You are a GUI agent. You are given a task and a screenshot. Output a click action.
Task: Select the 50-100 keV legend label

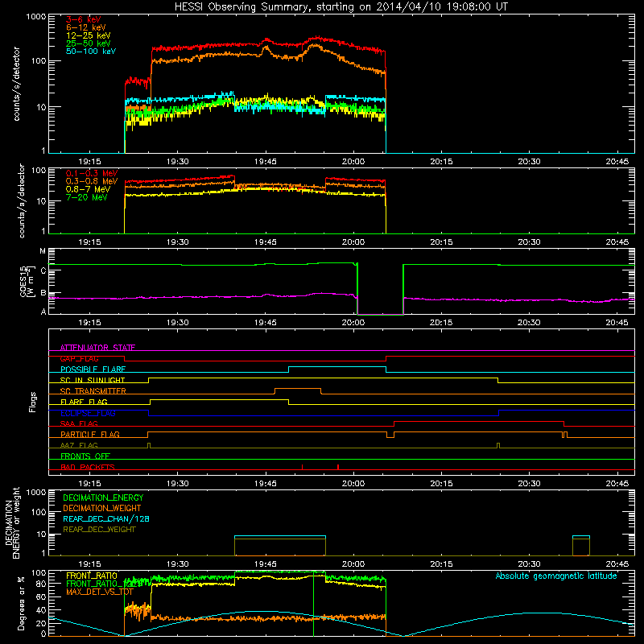click(x=91, y=52)
